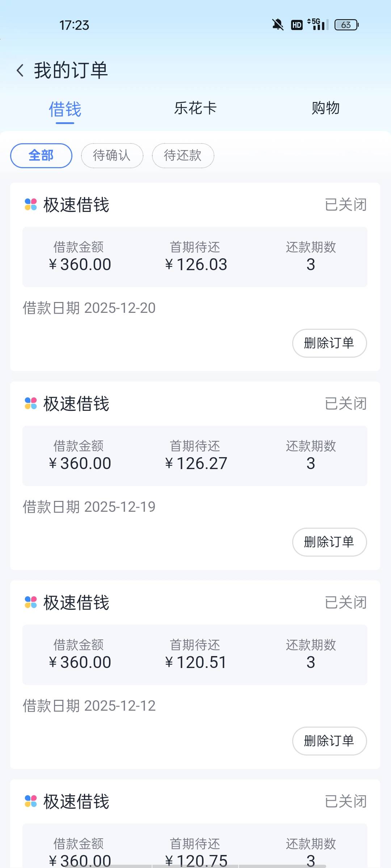Tap colorful logo of the 2025-12-20 loan
This screenshot has width=391, height=868.
pos(31,204)
